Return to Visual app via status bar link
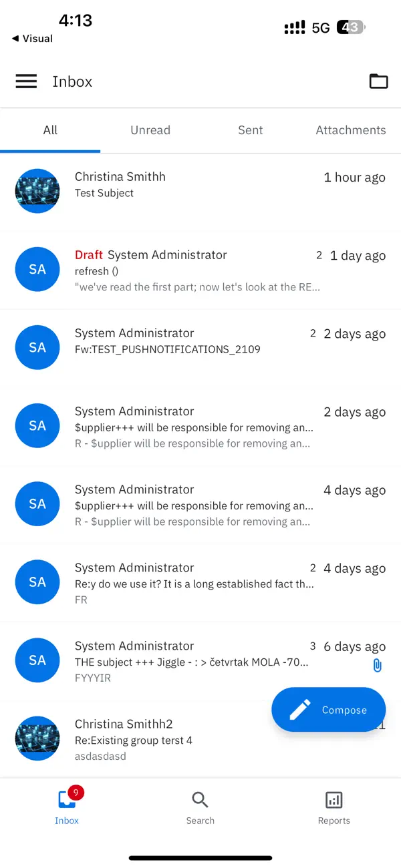 click(31, 39)
